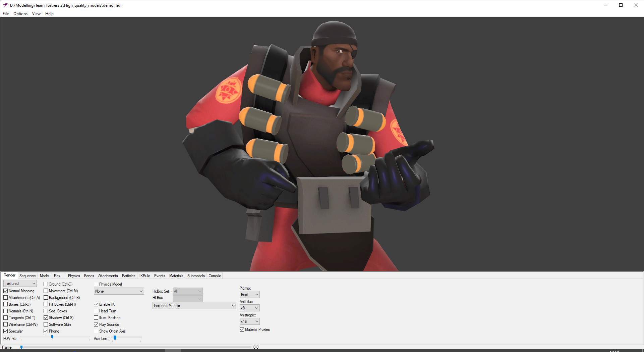Open the Help menu
The height and width of the screenshot is (352, 644).
(49, 14)
